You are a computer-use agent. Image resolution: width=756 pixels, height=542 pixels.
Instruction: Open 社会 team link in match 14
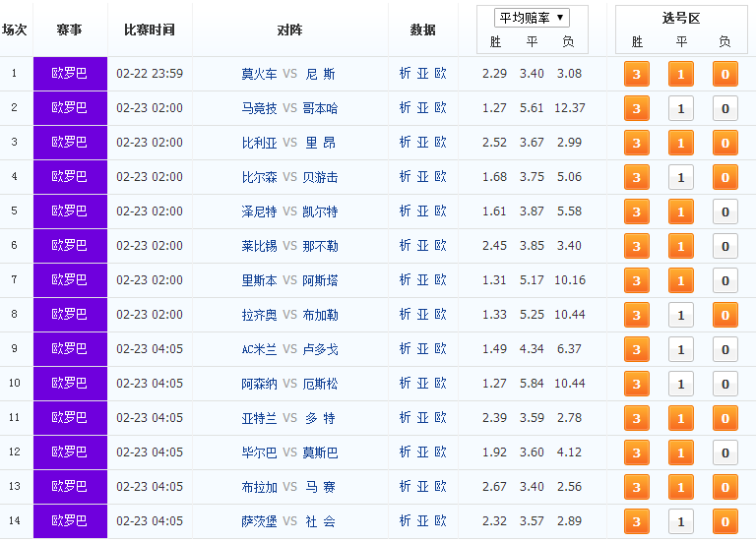tap(320, 521)
